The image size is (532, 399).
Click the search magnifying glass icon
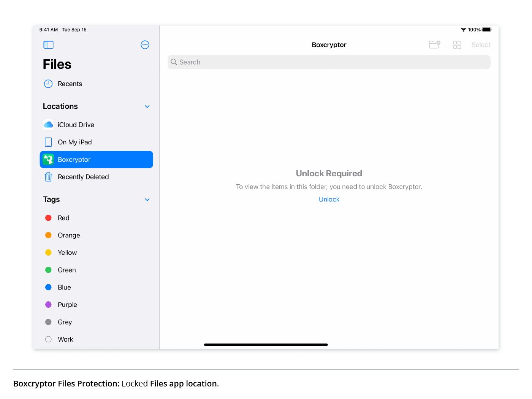tap(174, 62)
